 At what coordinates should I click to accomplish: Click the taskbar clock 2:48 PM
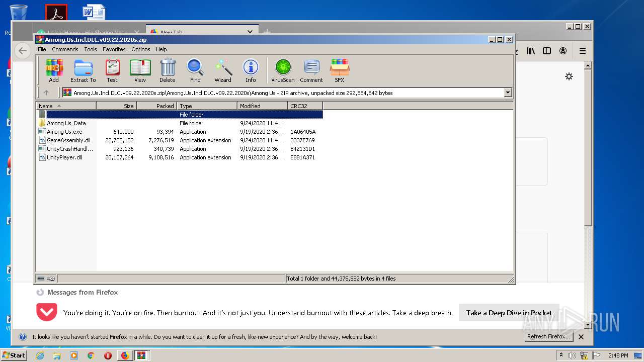pyautogui.click(x=618, y=355)
